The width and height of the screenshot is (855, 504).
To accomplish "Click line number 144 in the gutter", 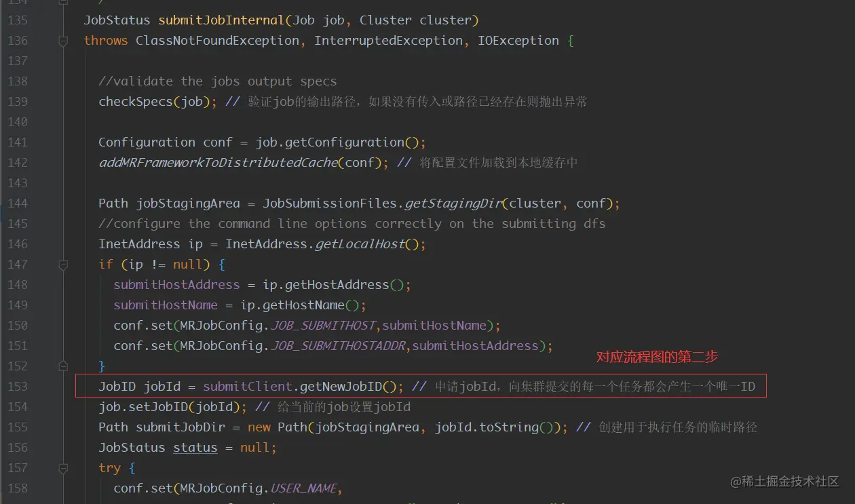I will tap(17, 203).
